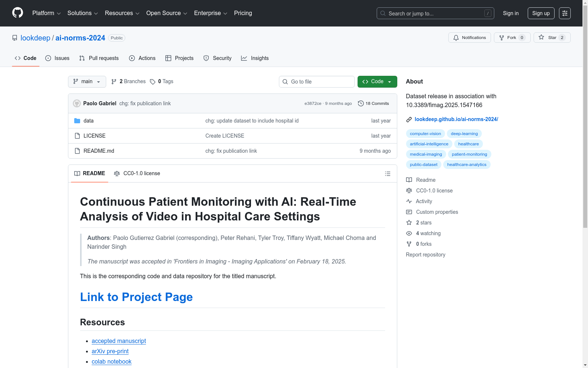Image resolution: width=588 pixels, height=368 pixels.
Task: Expand the Solutions menu
Action: (83, 13)
